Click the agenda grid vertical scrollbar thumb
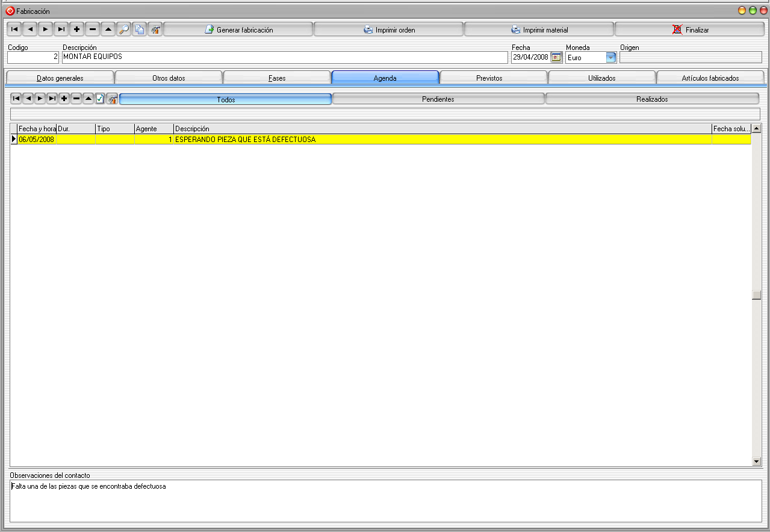This screenshot has width=770, height=532. coord(757,295)
